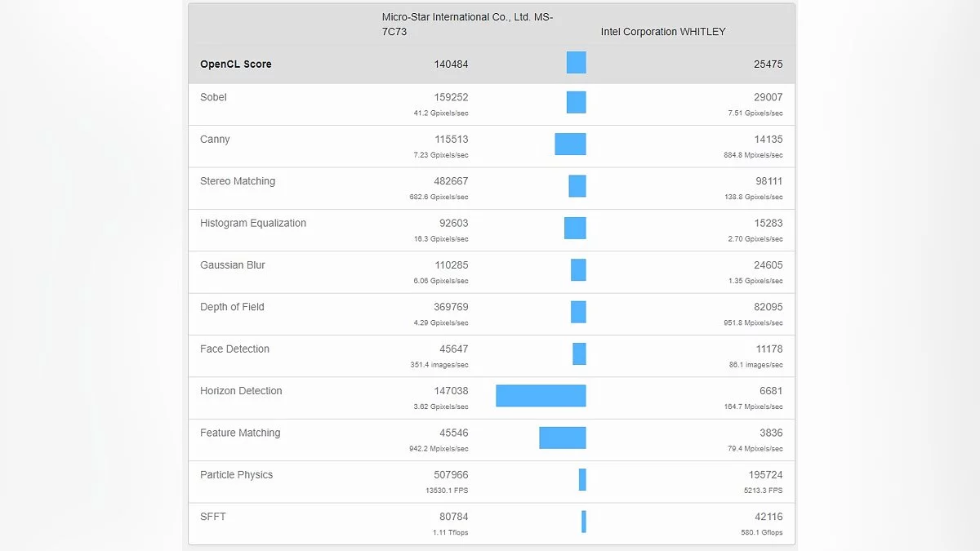Click the 42116 SFFT score value
The image size is (980, 551).
point(768,517)
